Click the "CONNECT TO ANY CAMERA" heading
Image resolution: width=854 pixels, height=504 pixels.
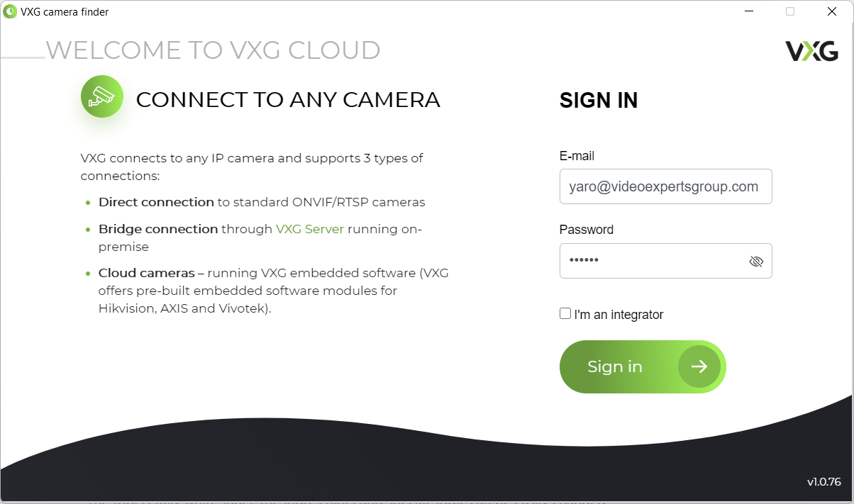288,100
